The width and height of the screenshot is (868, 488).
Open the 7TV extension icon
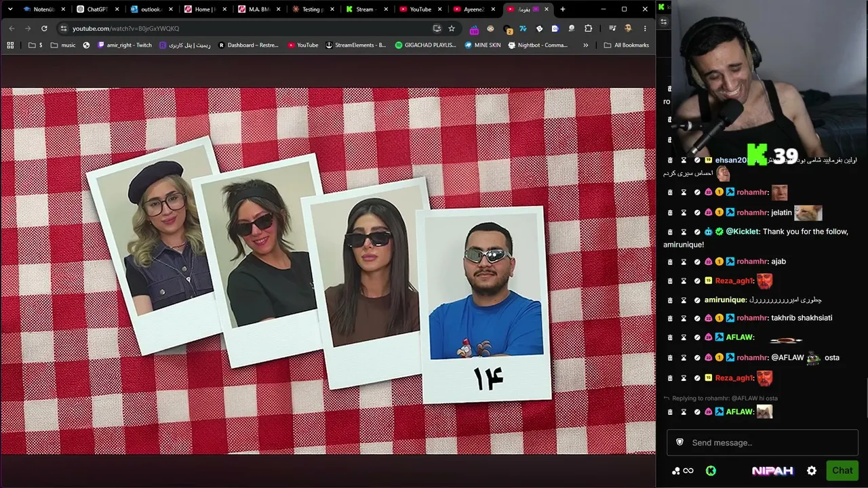click(523, 28)
